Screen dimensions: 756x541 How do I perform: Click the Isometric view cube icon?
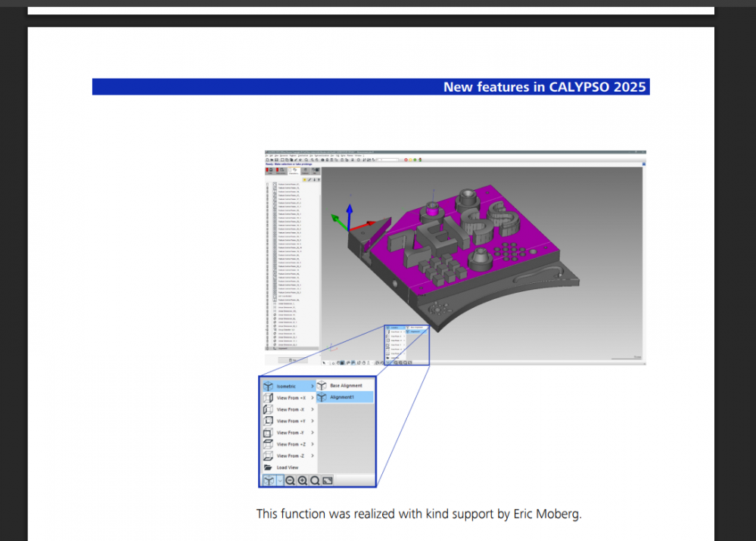(268, 386)
